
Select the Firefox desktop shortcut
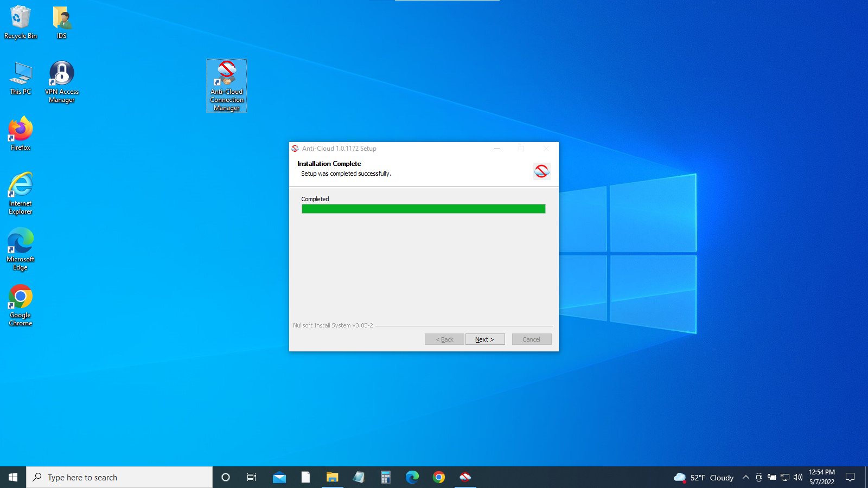(21, 134)
